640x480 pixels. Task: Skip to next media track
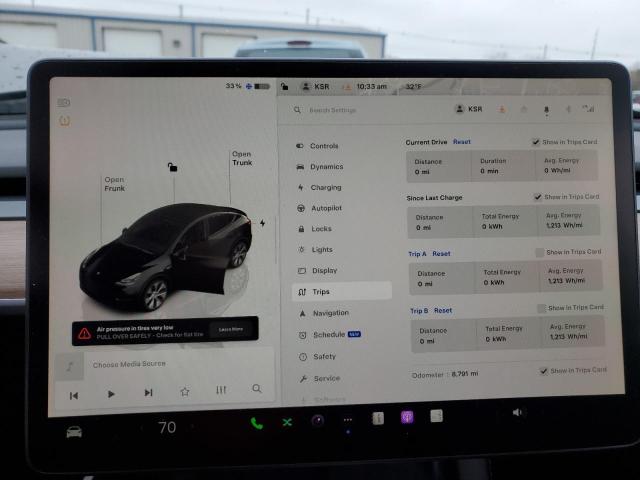[148, 393]
